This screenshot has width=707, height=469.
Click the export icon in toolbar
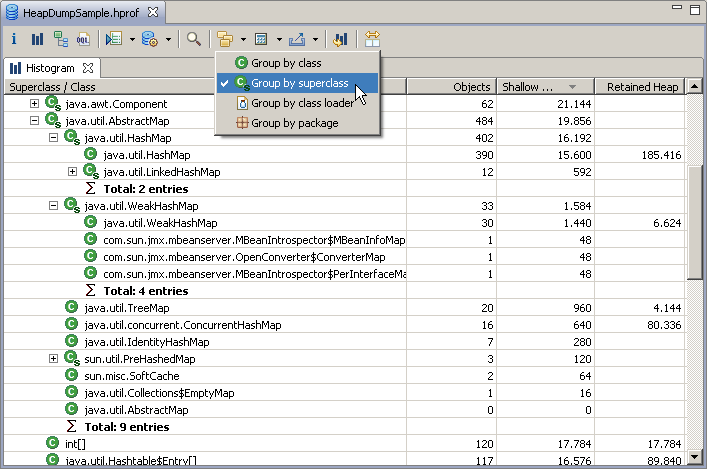(298, 40)
